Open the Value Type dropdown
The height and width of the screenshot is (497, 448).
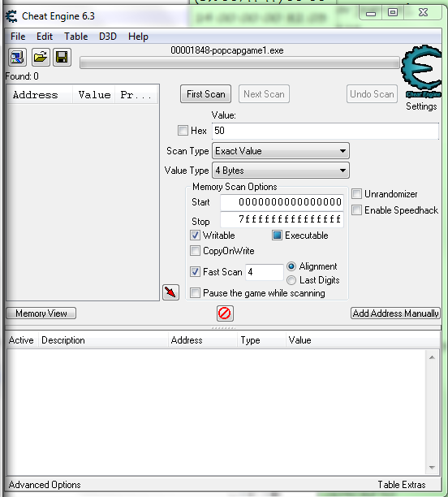pyautogui.click(x=281, y=171)
